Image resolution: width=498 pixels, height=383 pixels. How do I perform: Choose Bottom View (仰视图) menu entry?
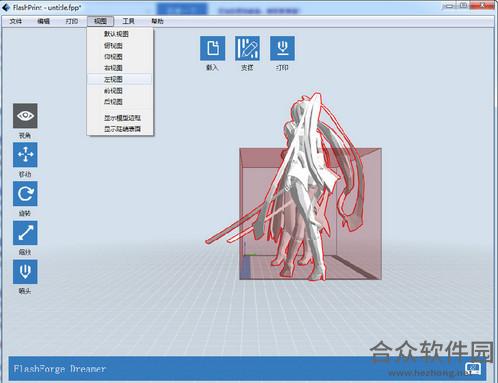pyautogui.click(x=120, y=57)
